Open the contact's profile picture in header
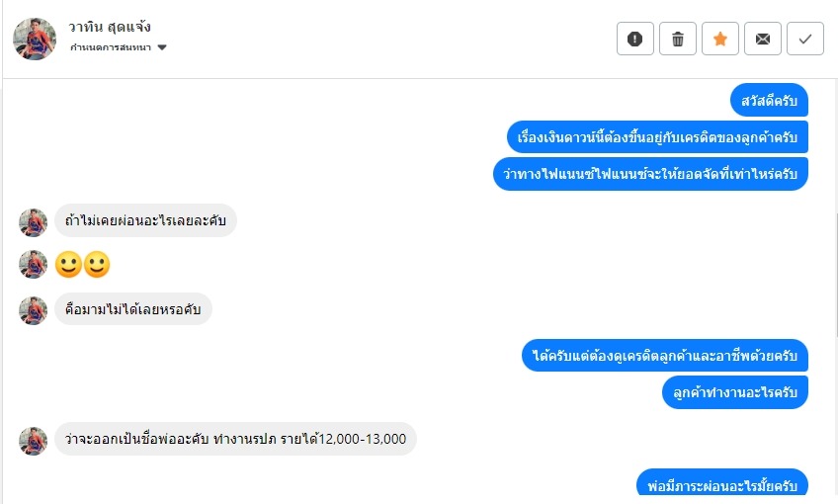The height and width of the screenshot is (504, 838). coord(35,39)
